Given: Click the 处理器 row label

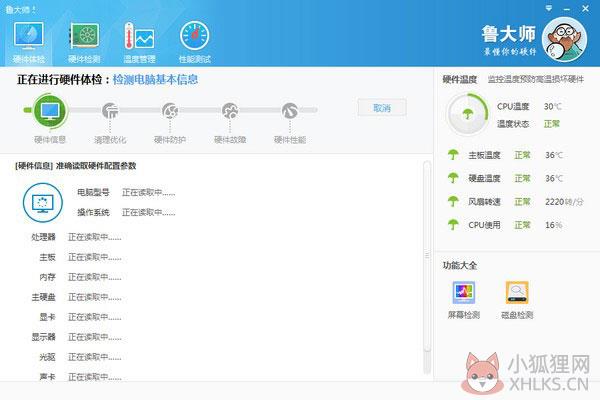Looking at the screenshot, I should (x=44, y=237).
